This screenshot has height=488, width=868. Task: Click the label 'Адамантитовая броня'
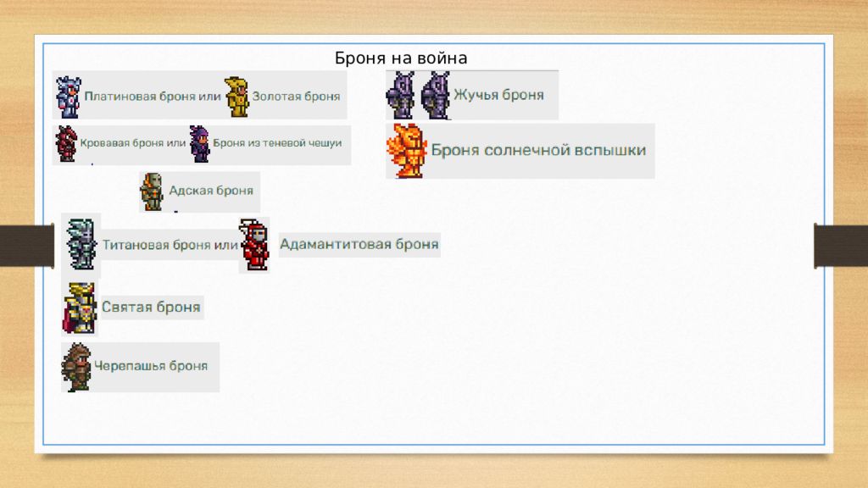point(359,244)
